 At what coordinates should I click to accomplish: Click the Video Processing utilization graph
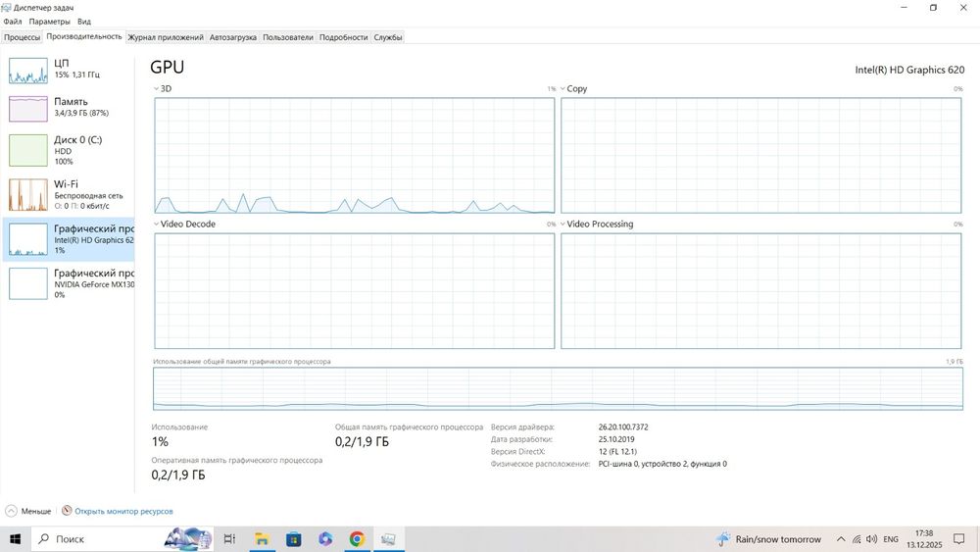click(x=760, y=290)
